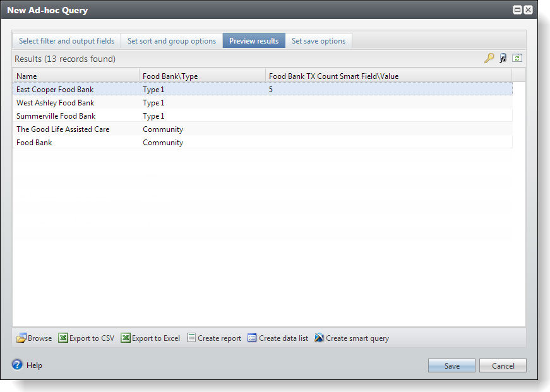
Task: Create smart query from results
Action: coord(352,338)
